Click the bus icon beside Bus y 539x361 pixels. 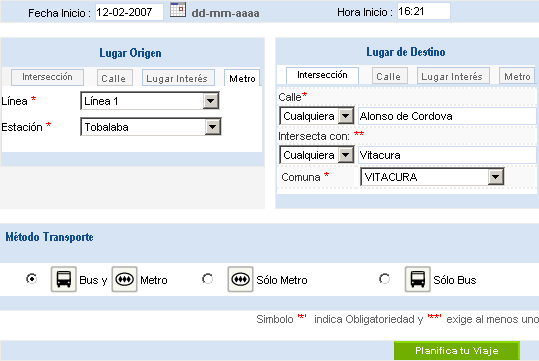[x=64, y=279]
